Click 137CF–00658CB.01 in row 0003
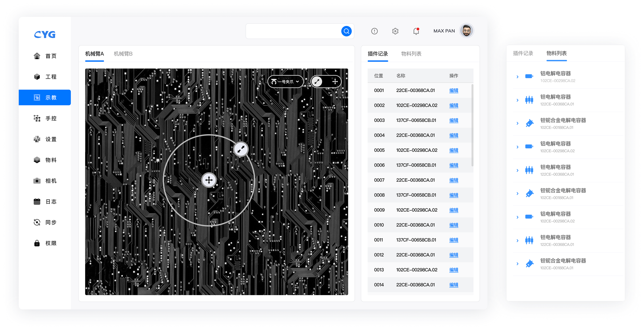 coord(416,120)
